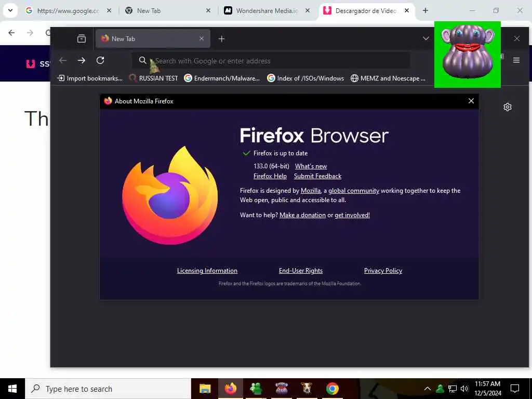Open Chrome tab search dropdown arrow

coord(10,10)
